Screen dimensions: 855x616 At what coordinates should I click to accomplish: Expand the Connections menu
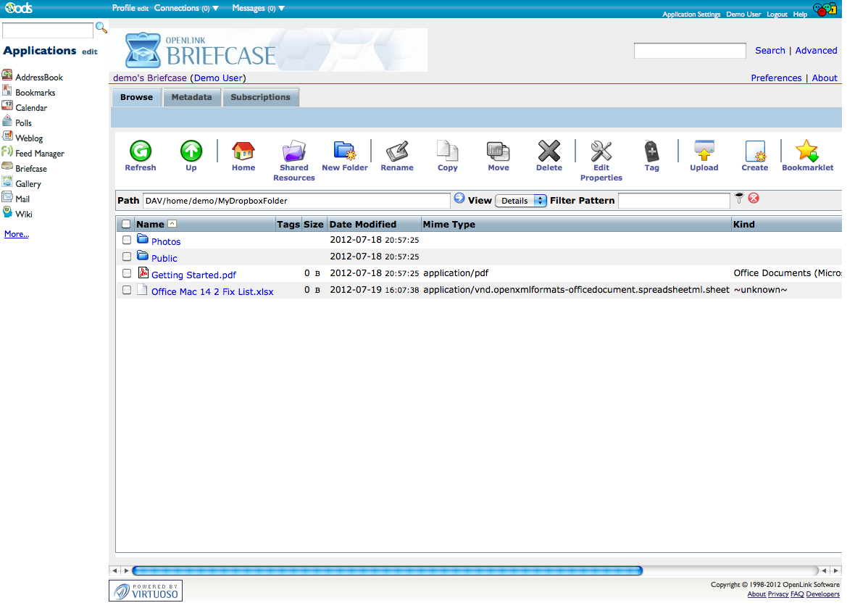click(186, 9)
